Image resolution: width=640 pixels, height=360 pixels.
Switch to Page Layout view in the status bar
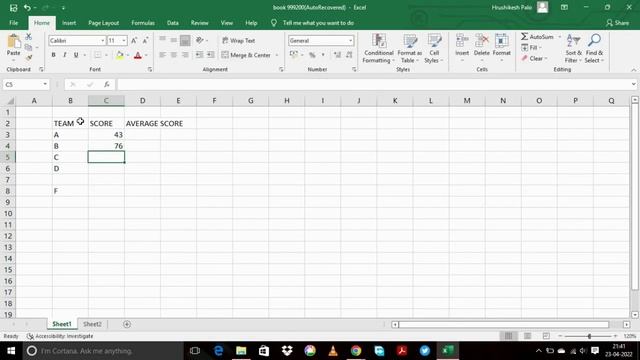click(x=527, y=336)
